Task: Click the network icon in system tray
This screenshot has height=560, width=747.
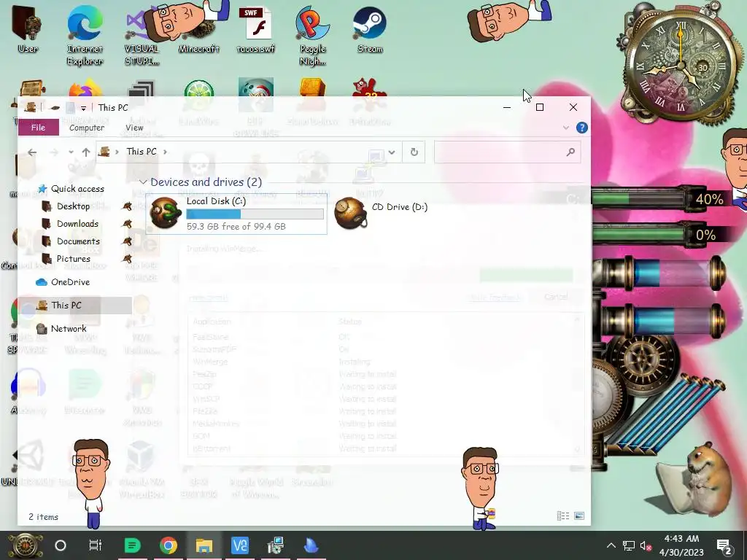Action: point(629,545)
